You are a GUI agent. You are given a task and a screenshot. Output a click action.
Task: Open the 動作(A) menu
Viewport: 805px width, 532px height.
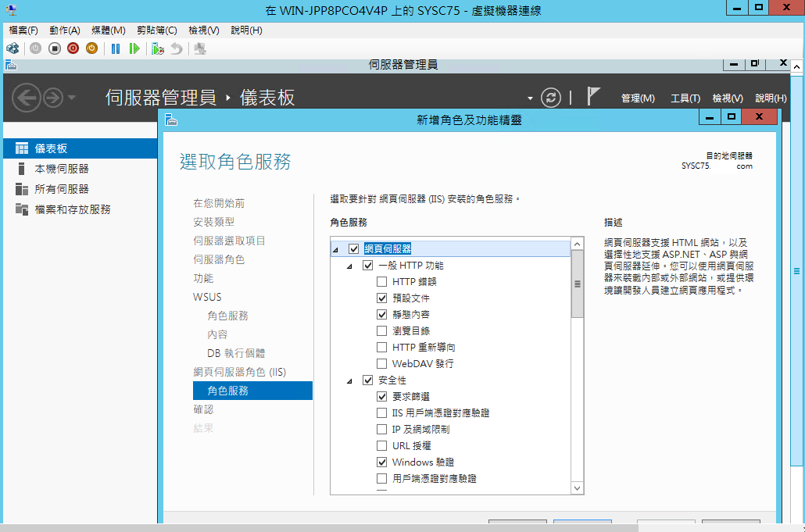(65, 30)
